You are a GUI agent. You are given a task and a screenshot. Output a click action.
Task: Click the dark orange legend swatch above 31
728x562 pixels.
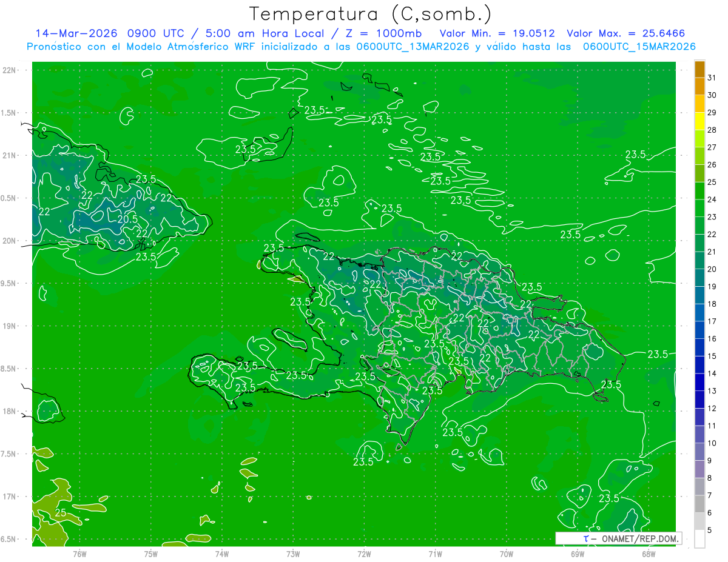tap(699, 69)
